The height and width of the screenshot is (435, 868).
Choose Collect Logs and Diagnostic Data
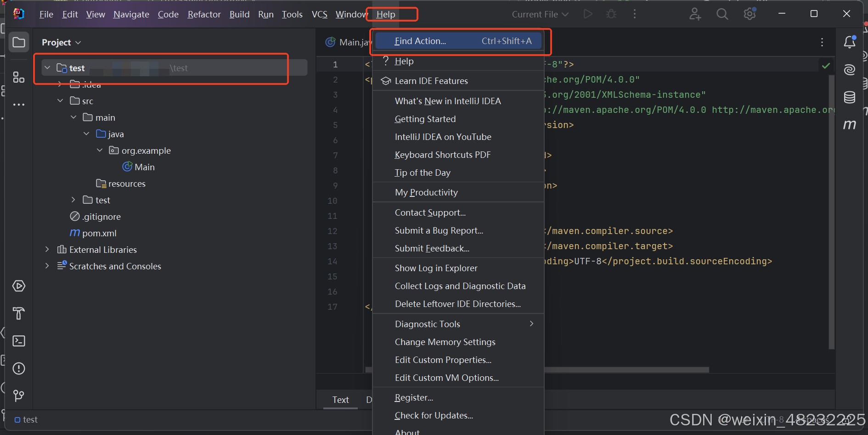tap(458, 286)
